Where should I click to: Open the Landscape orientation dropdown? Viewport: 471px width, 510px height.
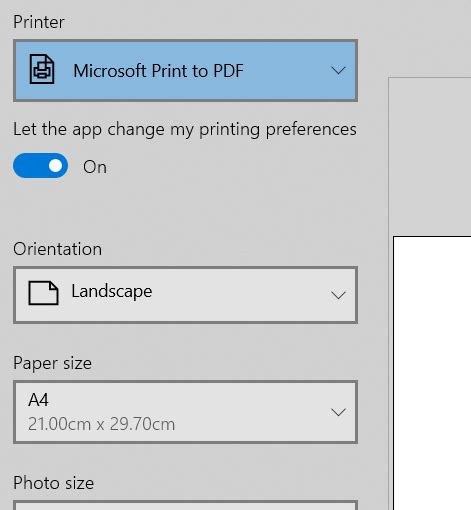[x=185, y=295]
